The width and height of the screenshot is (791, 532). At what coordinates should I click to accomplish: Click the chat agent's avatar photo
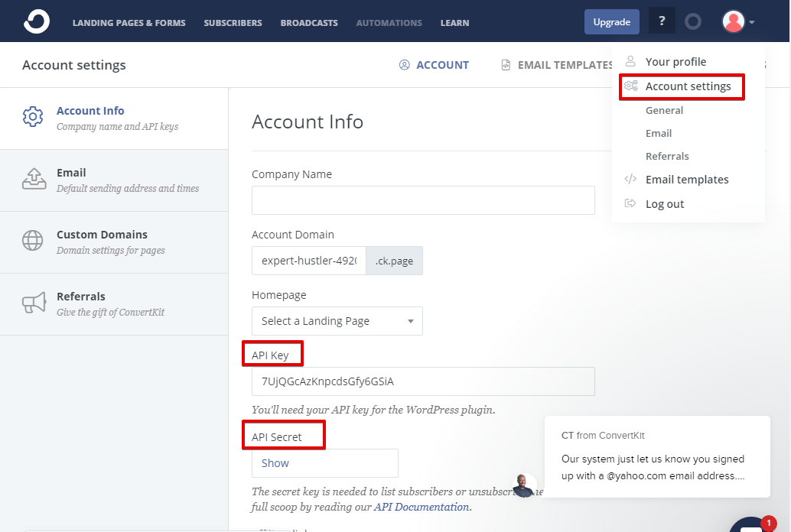(x=524, y=485)
